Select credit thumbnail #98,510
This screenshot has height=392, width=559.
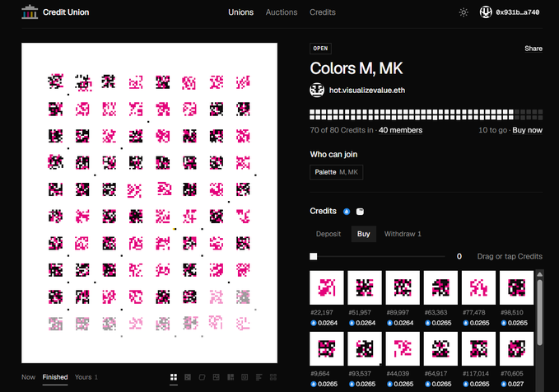coord(516,287)
